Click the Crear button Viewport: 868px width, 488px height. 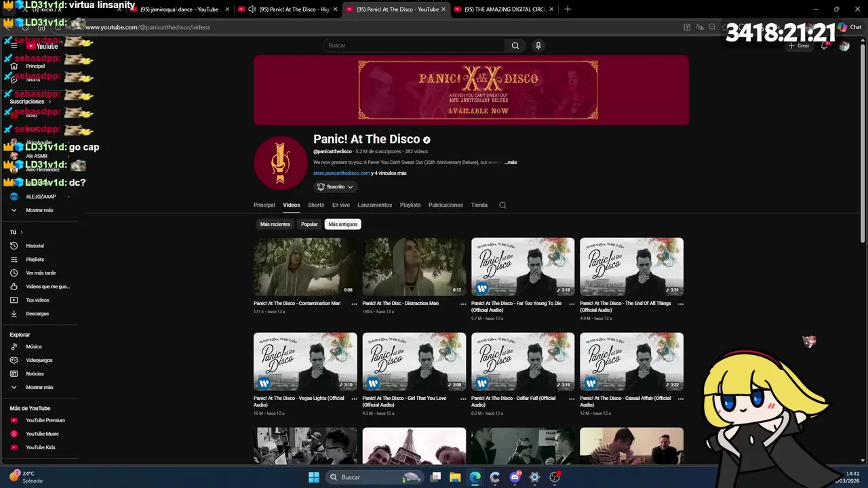pos(799,45)
